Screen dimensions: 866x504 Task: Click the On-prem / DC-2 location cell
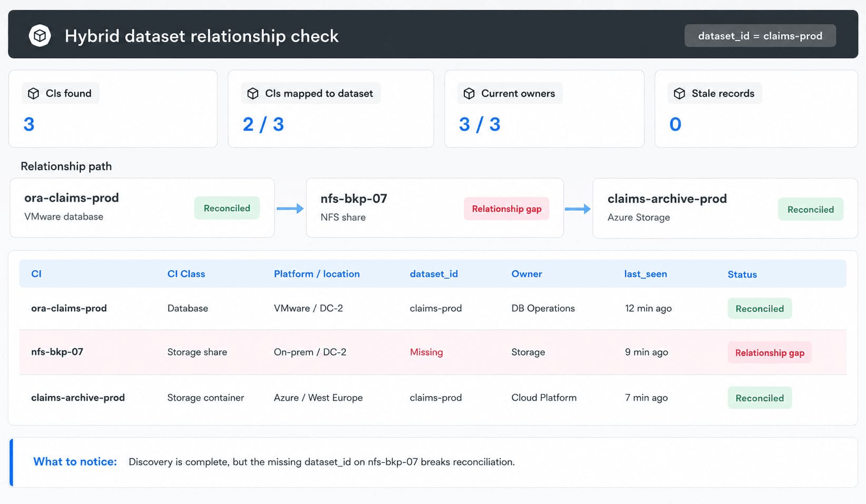pos(310,352)
